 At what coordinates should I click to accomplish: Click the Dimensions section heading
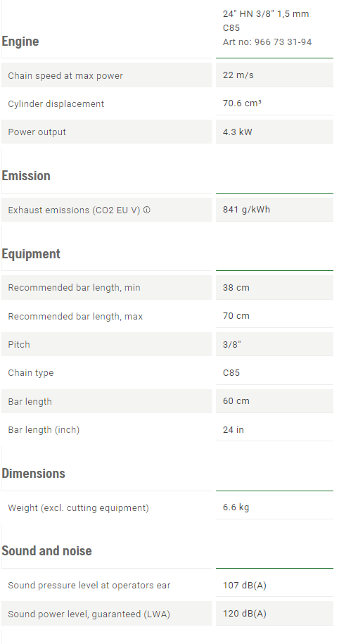coord(33,474)
